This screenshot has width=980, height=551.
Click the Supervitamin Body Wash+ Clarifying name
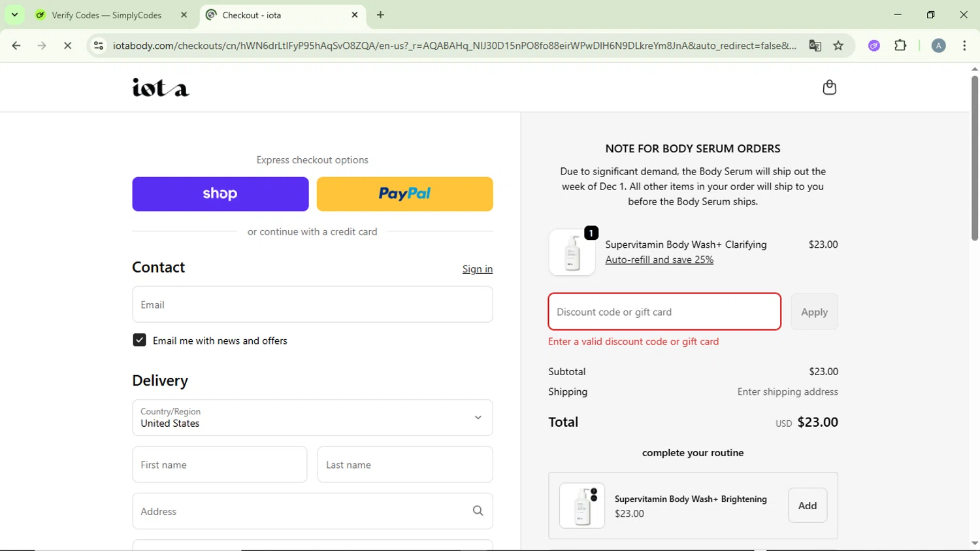pos(686,244)
